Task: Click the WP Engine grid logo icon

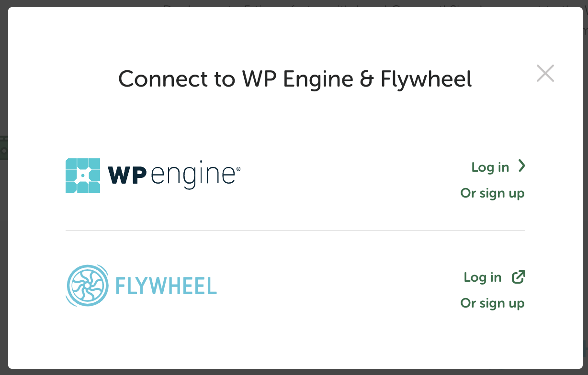Action: click(x=83, y=176)
